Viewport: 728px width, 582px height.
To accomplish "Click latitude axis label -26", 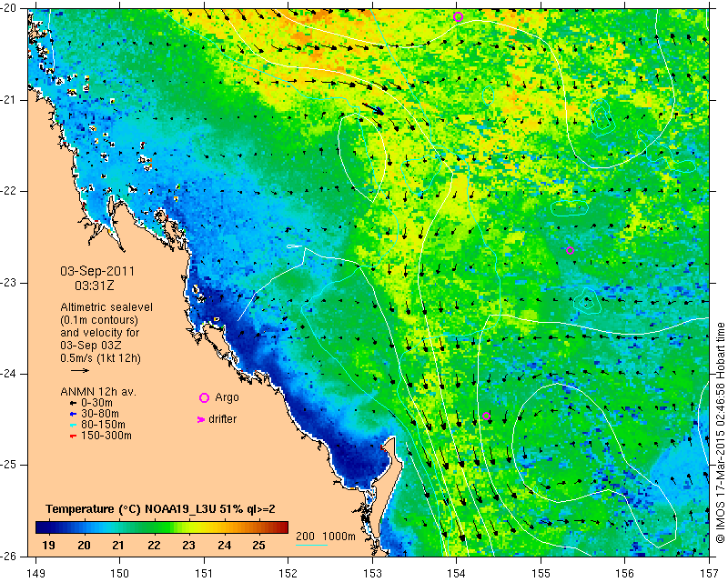I will [9, 556].
